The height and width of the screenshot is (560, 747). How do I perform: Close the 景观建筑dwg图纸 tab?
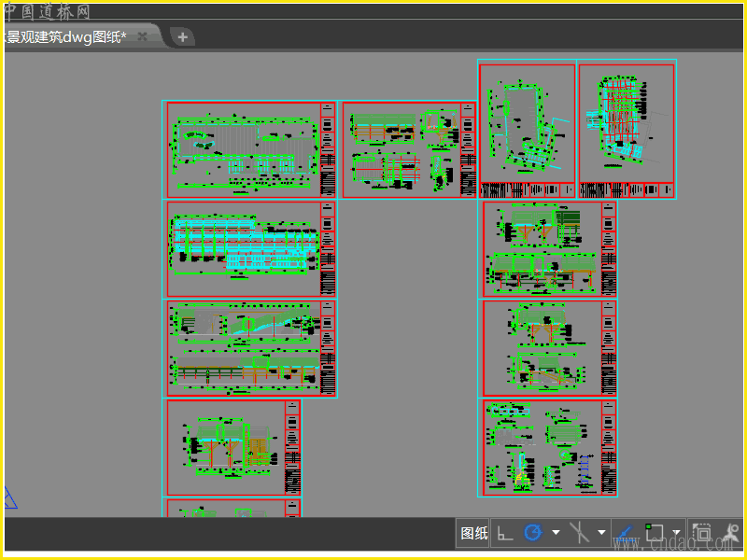pos(142,36)
